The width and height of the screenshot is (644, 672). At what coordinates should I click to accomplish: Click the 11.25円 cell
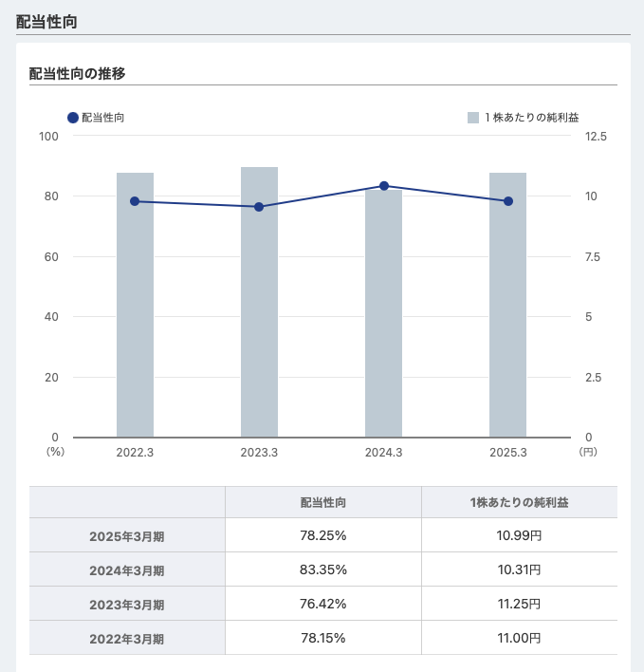tap(520, 604)
